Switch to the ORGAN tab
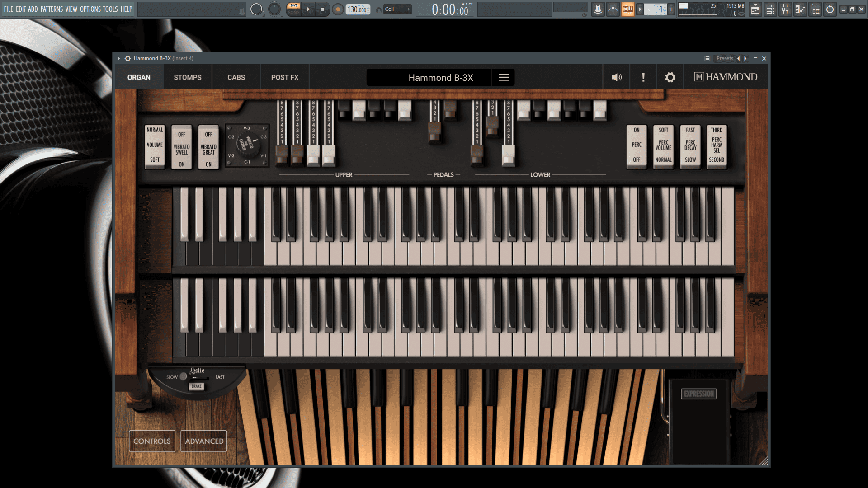The height and width of the screenshot is (488, 868). 139,77
